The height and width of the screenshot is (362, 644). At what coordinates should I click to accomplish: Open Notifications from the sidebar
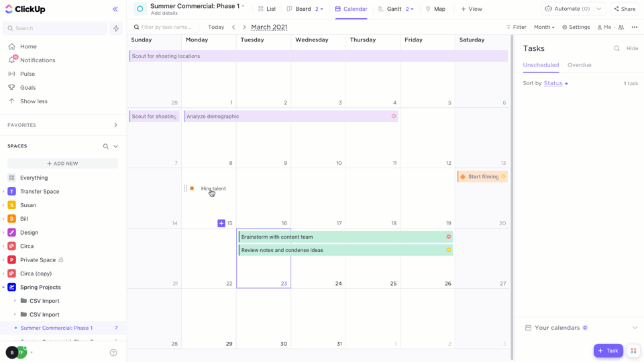pos(38,60)
